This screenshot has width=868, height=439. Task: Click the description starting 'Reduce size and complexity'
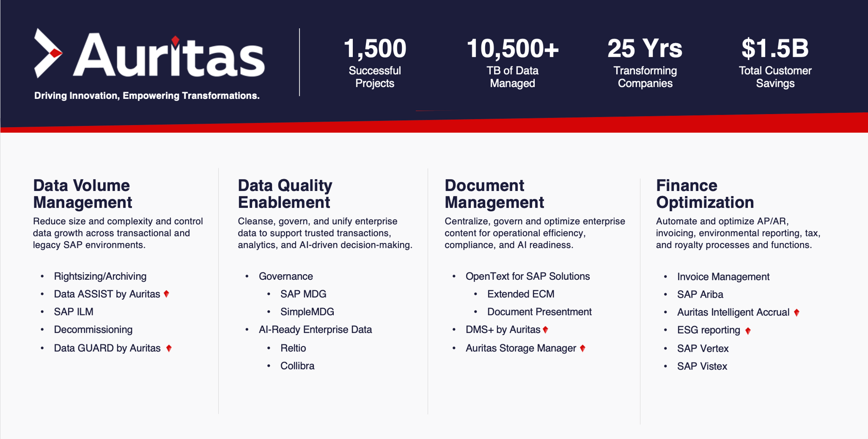[x=118, y=233]
